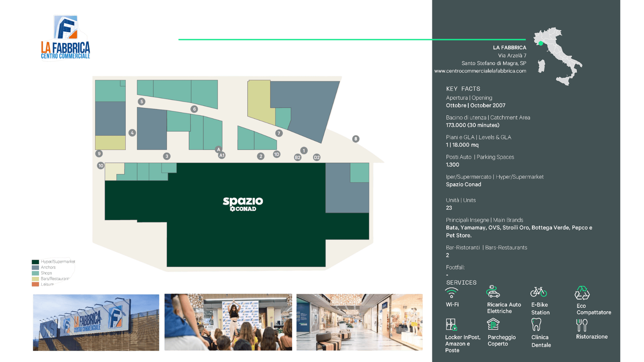Click the Wi-Fi service icon
Screen dimensions: 644x362
451,293
